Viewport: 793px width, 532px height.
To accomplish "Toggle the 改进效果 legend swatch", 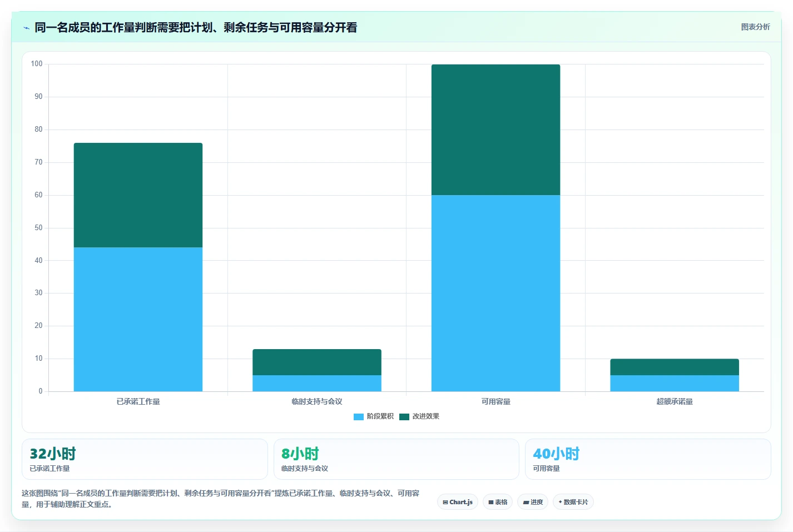I will [404, 416].
